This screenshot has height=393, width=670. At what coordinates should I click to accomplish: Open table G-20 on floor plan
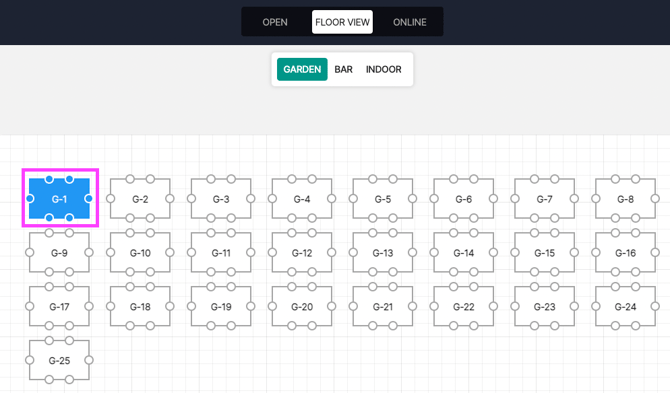click(x=302, y=306)
